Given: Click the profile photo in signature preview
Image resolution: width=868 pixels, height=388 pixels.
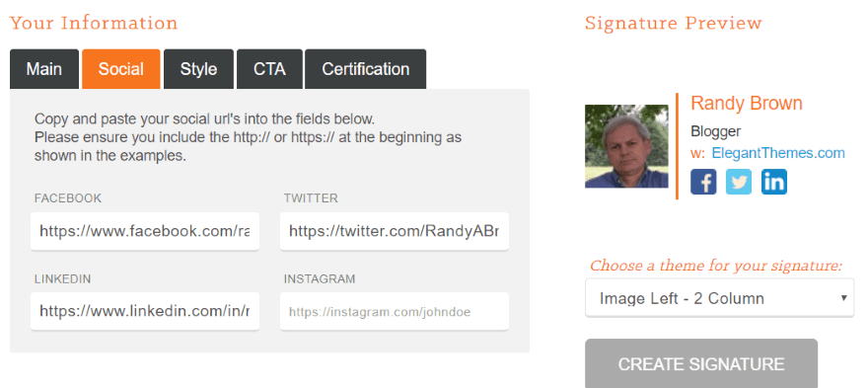Looking at the screenshot, I should [626, 146].
